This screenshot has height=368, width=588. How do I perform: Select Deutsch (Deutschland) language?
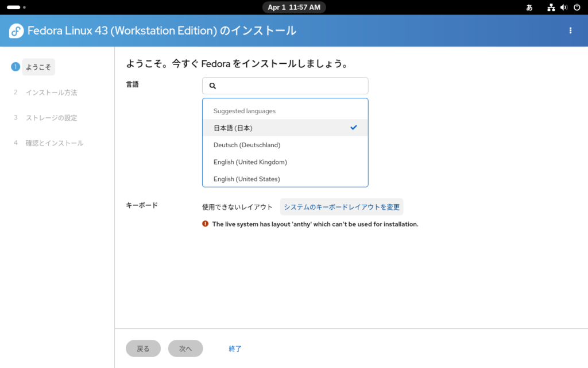click(247, 145)
